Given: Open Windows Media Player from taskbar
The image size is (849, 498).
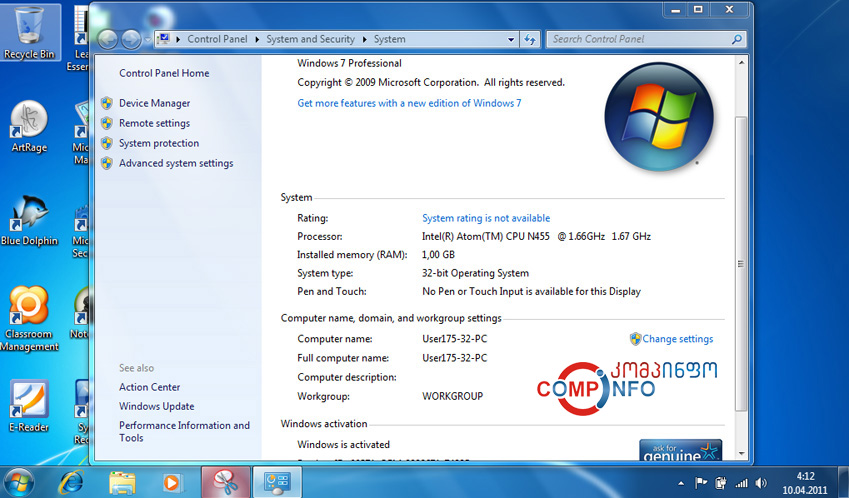Looking at the screenshot, I should 173,482.
